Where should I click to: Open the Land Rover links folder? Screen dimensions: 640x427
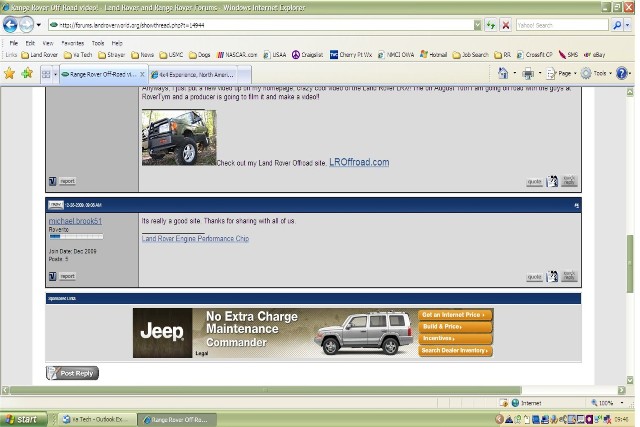[x=40, y=55]
